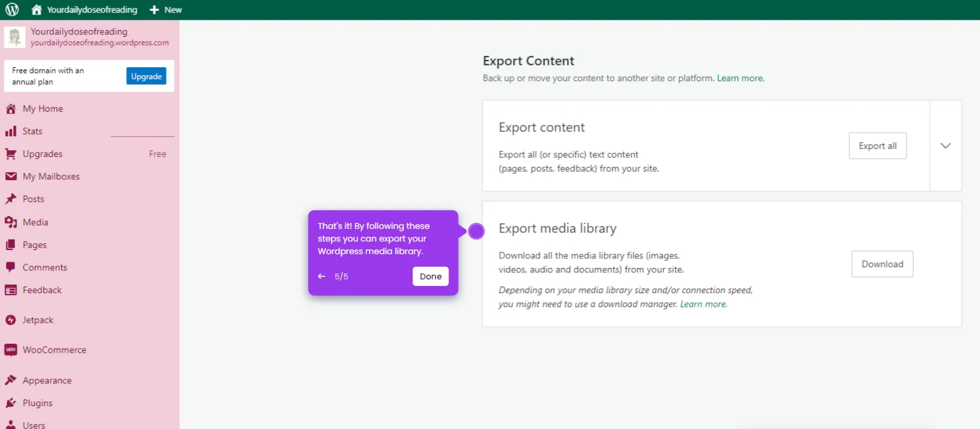Click the WooCommerce logo icon
Image resolution: width=980 pixels, height=429 pixels.
tap(11, 350)
